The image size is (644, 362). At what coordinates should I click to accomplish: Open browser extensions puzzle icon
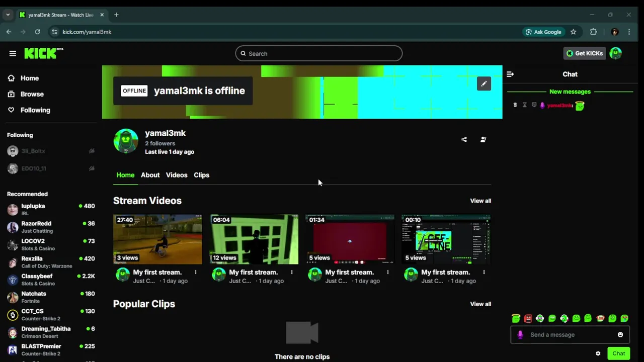click(594, 32)
